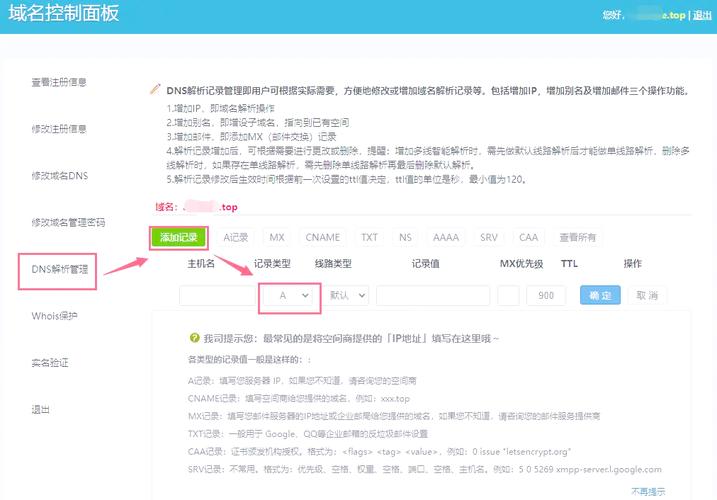Open the A记录 filter tab
Image resolution: width=717 pixels, height=500 pixels.
click(235, 237)
